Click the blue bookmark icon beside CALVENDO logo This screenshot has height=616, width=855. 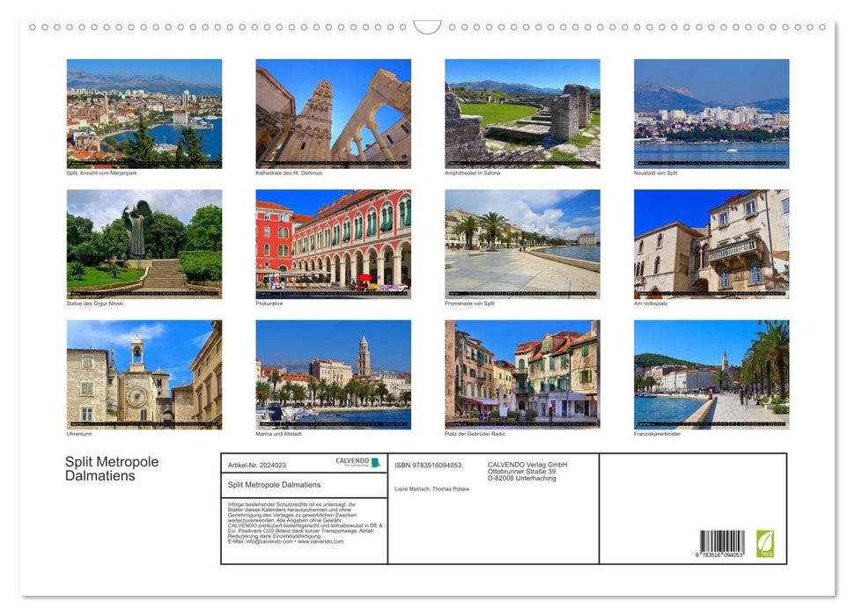[x=375, y=462]
